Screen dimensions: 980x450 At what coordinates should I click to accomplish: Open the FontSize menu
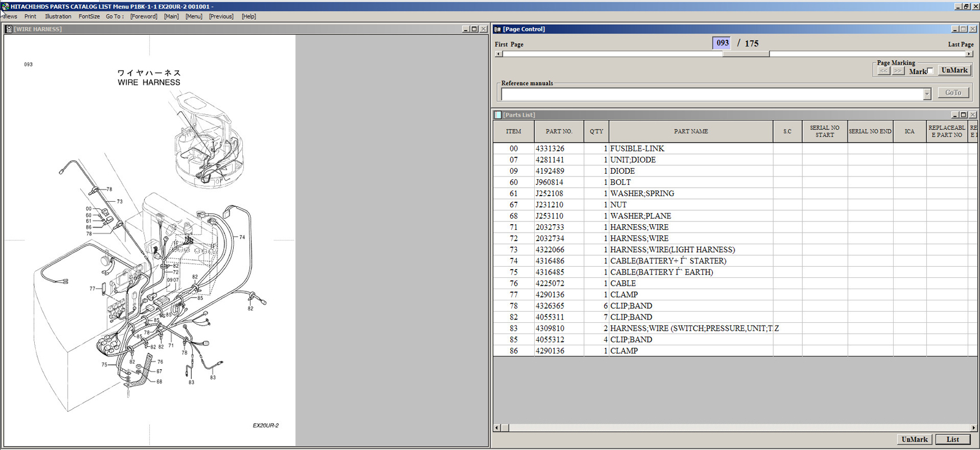click(x=89, y=17)
